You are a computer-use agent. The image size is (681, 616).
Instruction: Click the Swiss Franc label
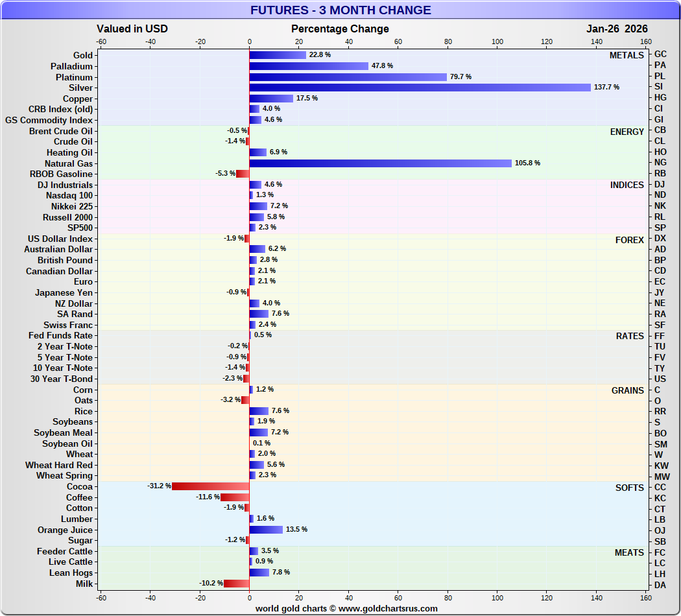[68, 325]
